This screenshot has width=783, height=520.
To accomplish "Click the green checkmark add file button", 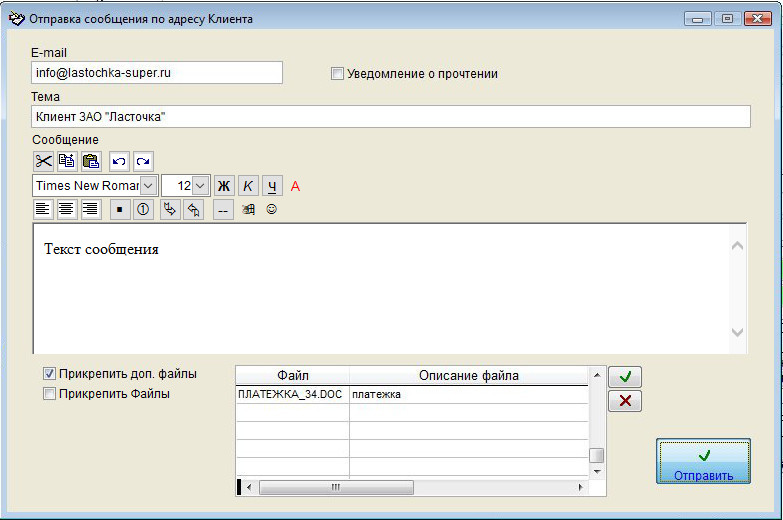I will click(625, 377).
